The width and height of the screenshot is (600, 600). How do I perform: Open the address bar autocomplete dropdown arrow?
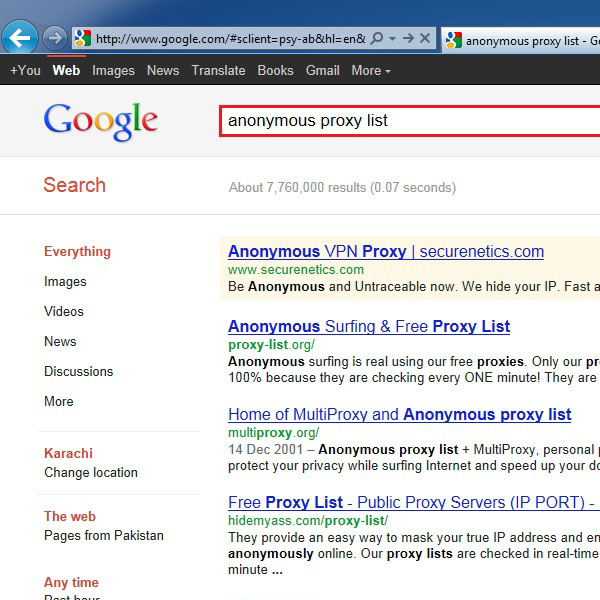click(x=392, y=39)
